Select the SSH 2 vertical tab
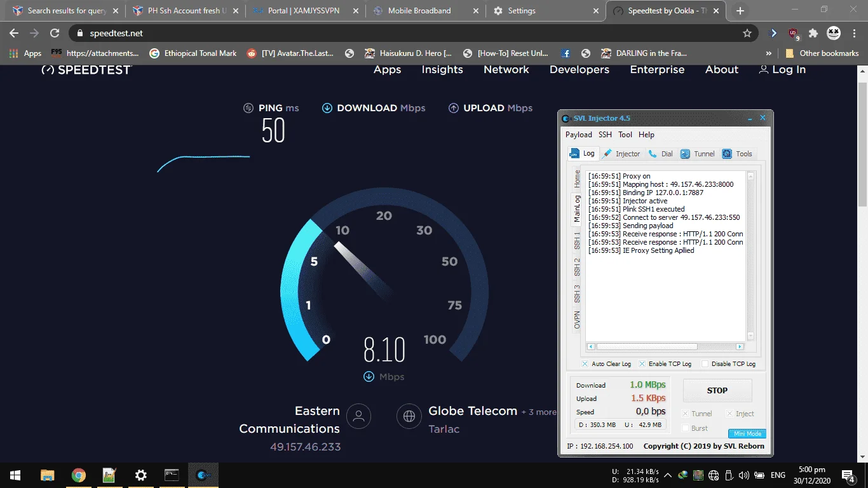 pos(577,267)
